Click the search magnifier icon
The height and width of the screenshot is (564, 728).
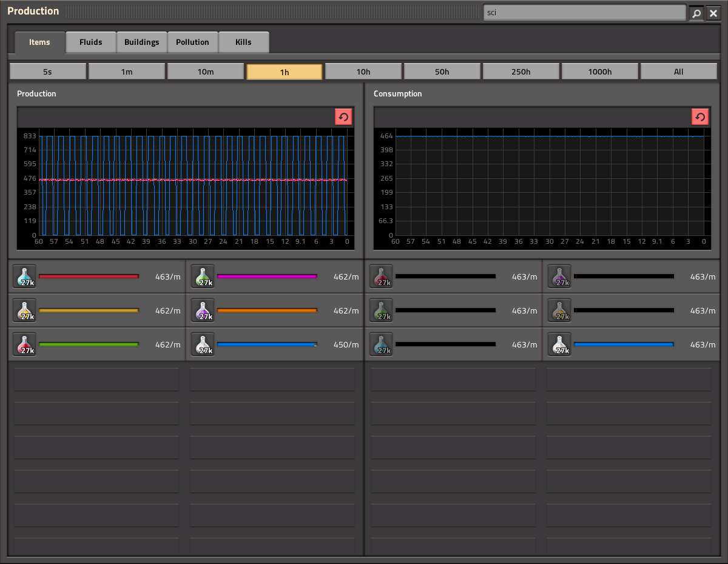pyautogui.click(x=696, y=13)
